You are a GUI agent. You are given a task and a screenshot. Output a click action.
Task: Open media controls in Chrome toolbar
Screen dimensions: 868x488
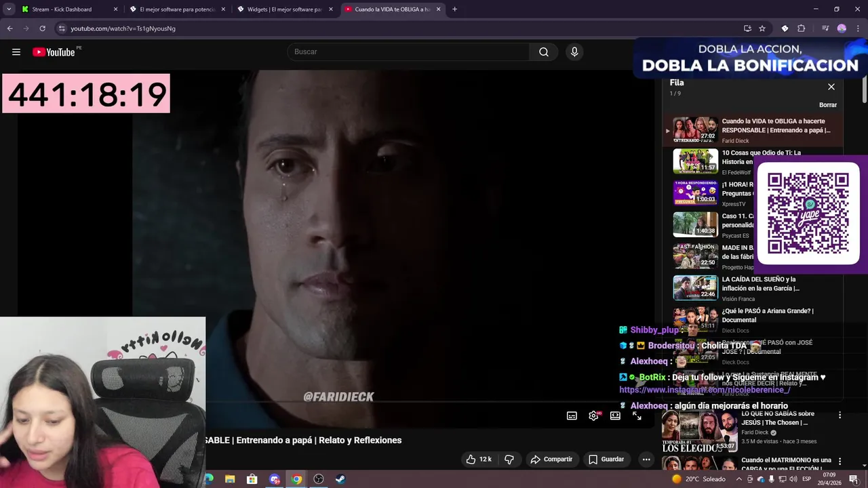[x=825, y=28]
